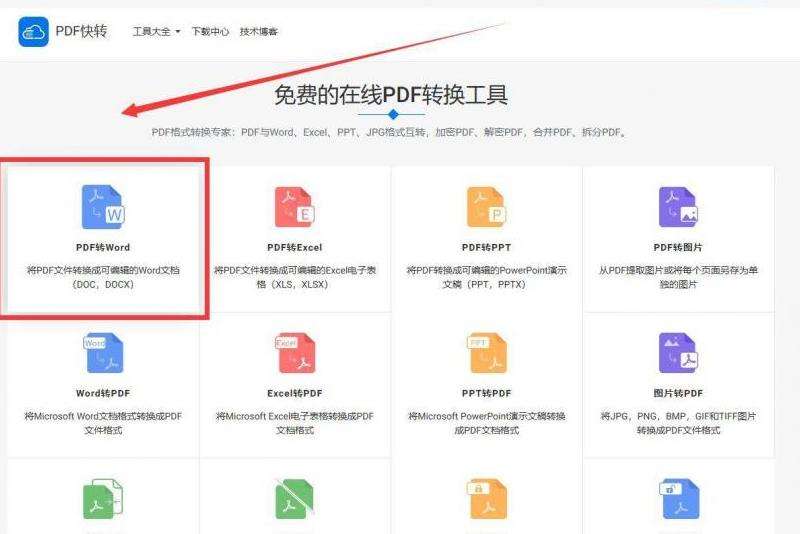Click description mentioning Excel电子表格 (XLS, XLSX)
The height and width of the screenshot is (534, 800).
point(294,277)
